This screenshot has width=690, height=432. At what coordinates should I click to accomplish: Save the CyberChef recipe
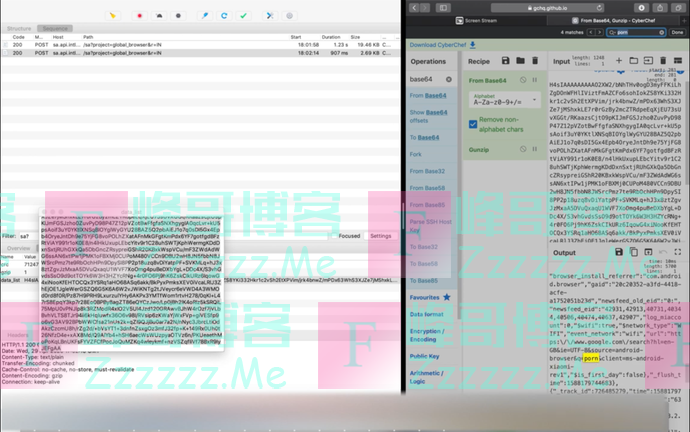pyautogui.click(x=506, y=61)
